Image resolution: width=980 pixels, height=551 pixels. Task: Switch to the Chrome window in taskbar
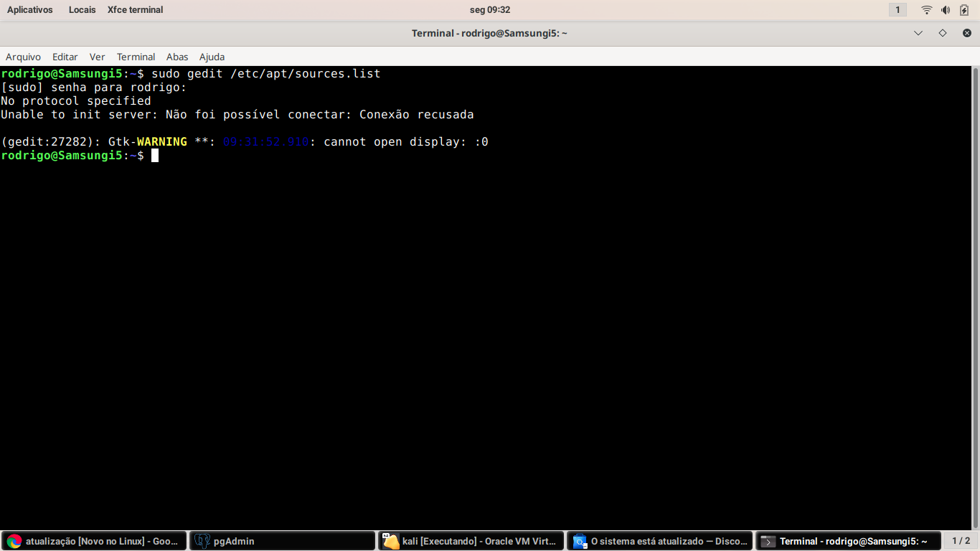[94, 541]
